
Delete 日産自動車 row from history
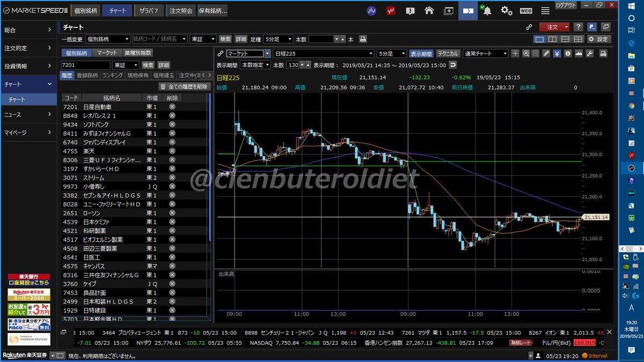(172, 107)
